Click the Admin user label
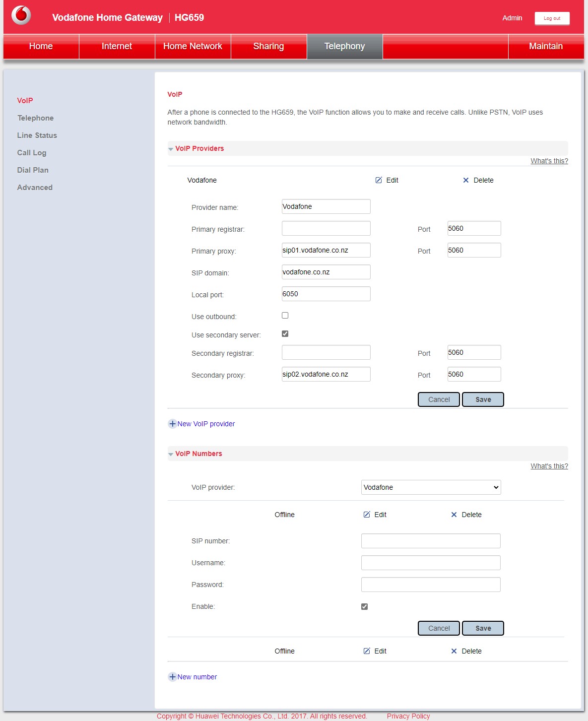This screenshot has width=588, height=721. pos(512,18)
